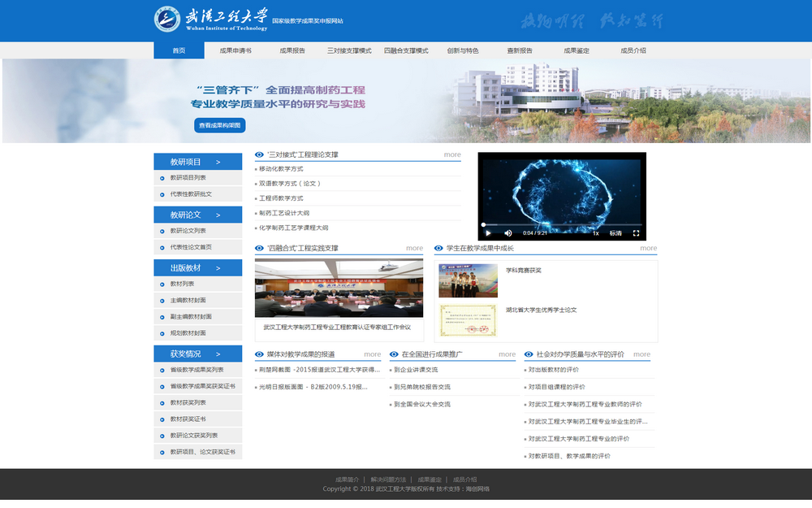Click eye icon beside 在全国进行成果推广
Viewport: 812px width, 508px height.
(x=394, y=354)
